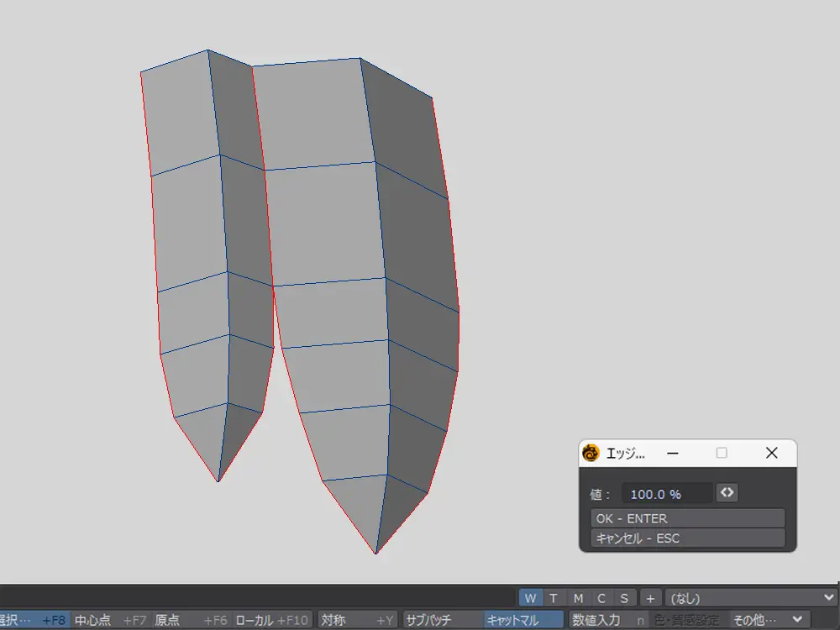Open the (なし) vertex map dropdown
Viewport: 840px width, 630px height.
[750, 598]
